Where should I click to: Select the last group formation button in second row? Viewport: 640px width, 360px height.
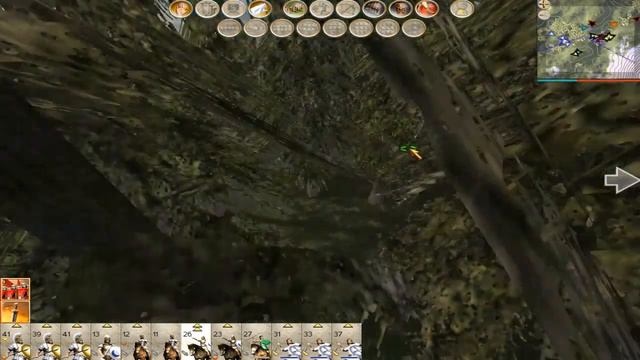(x=414, y=28)
